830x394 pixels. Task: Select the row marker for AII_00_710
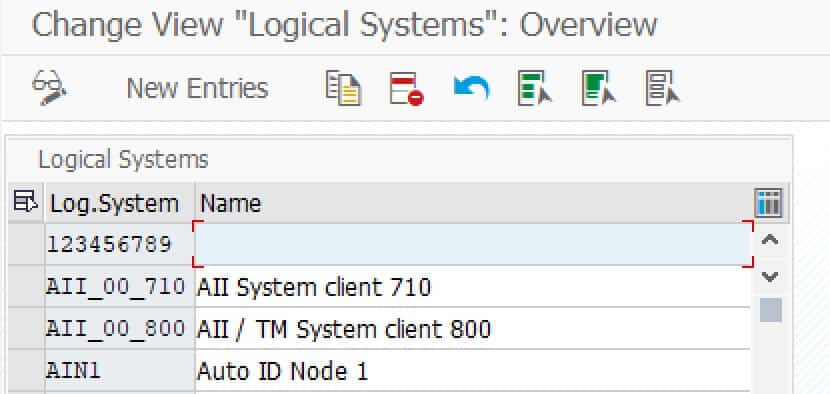pyautogui.click(x=26, y=286)
